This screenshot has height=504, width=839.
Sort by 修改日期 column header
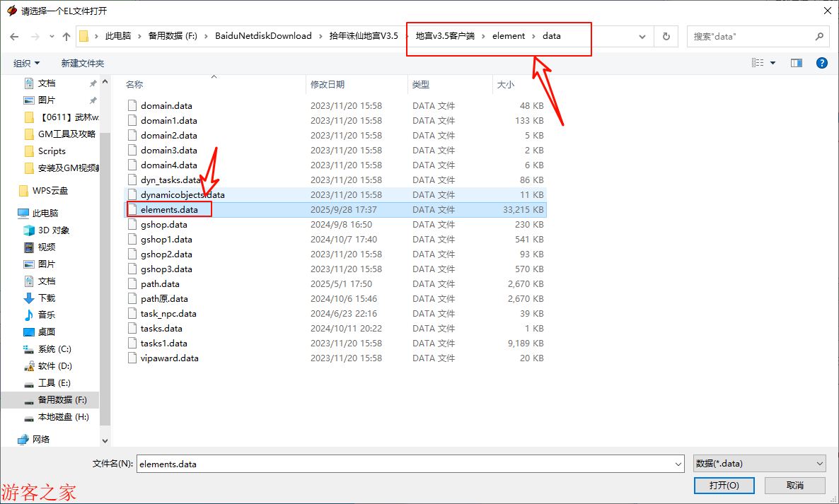click(328, 84)
